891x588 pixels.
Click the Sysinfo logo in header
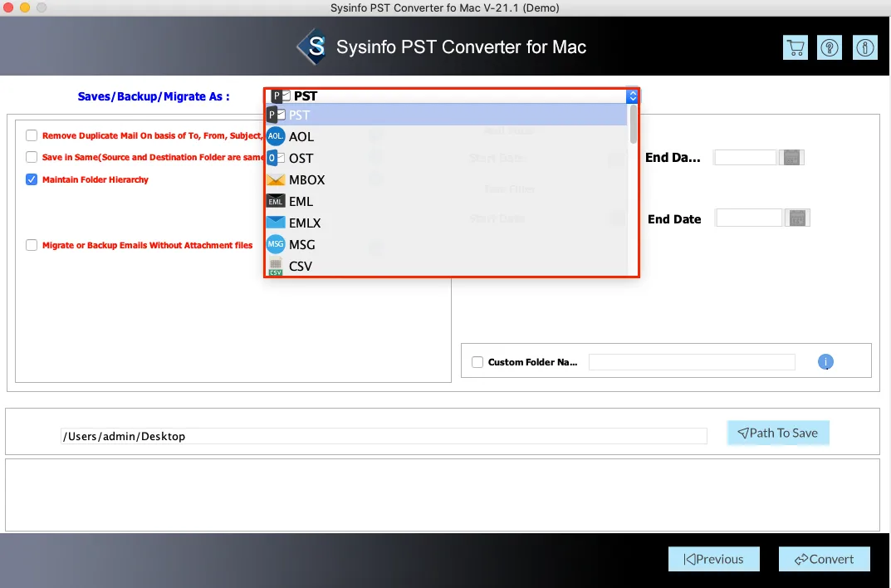coord(312,47)
